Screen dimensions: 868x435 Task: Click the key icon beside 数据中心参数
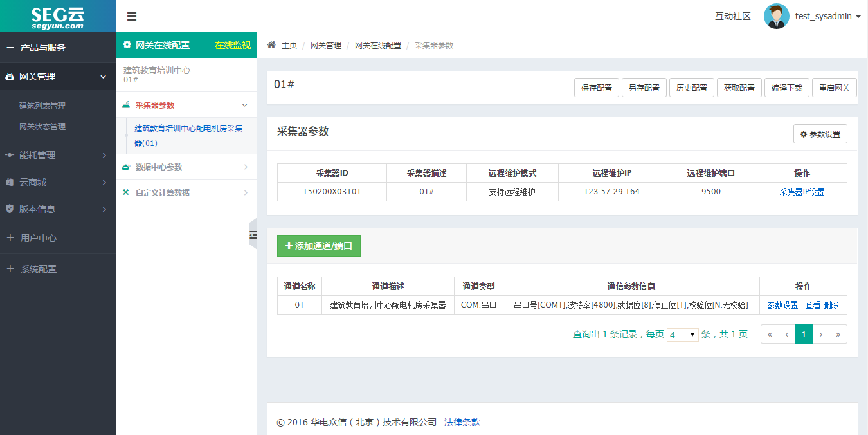[x=126, y=167]
